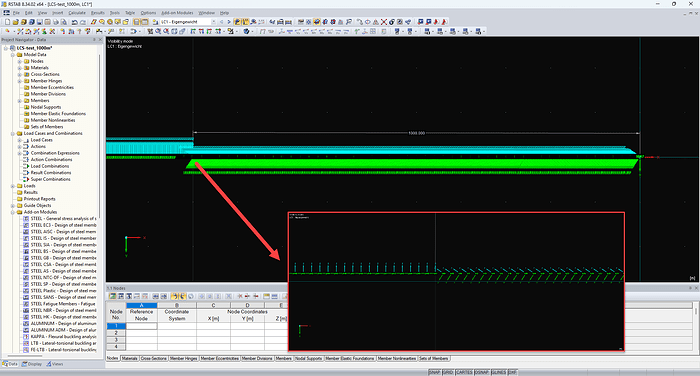Open the LC1 - Eigengewicht load case dropdown
700x376 pixels.
[213, 22]
